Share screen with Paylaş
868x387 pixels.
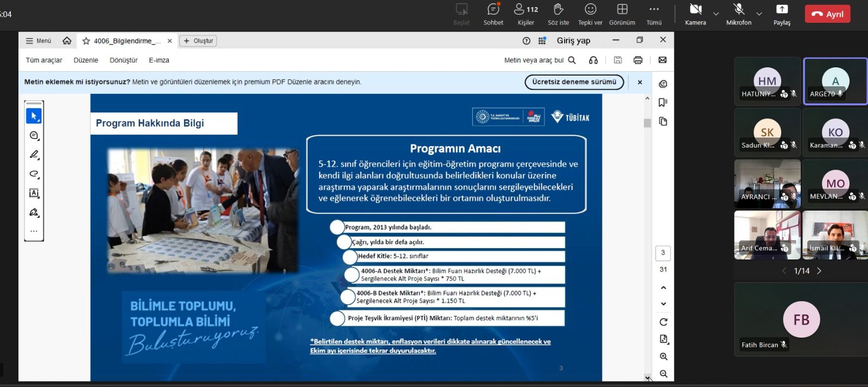coord(782,14)
